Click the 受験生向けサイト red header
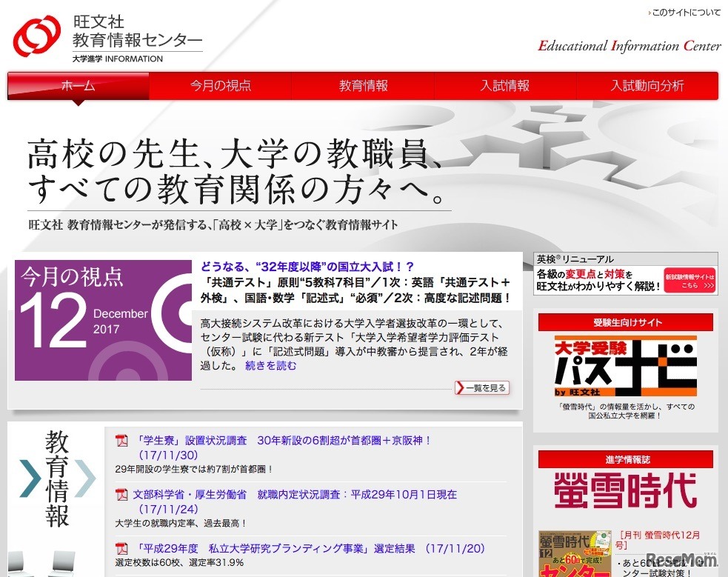The width and height of the screenshot is (728, 577). point(625,322)
